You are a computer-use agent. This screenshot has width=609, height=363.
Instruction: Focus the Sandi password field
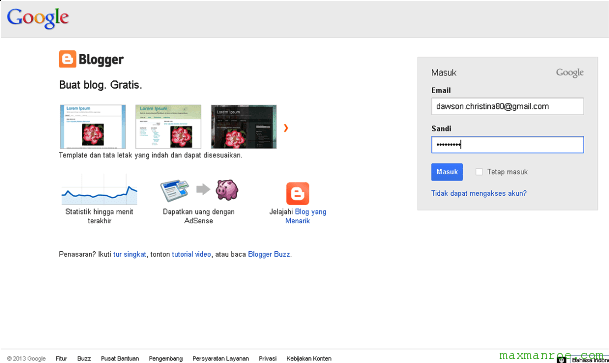pos(507,144)
